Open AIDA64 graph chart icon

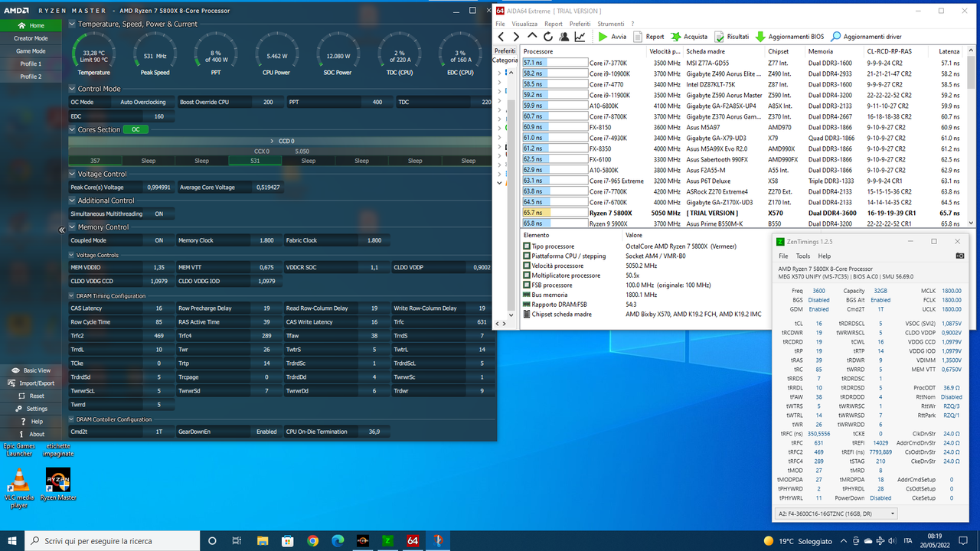coord(580,37)
